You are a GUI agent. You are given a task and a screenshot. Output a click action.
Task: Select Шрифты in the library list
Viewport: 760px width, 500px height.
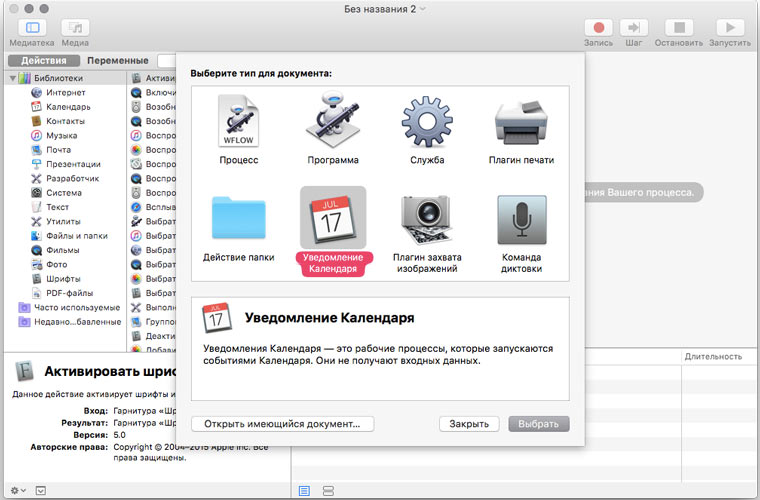click(65, 279)
